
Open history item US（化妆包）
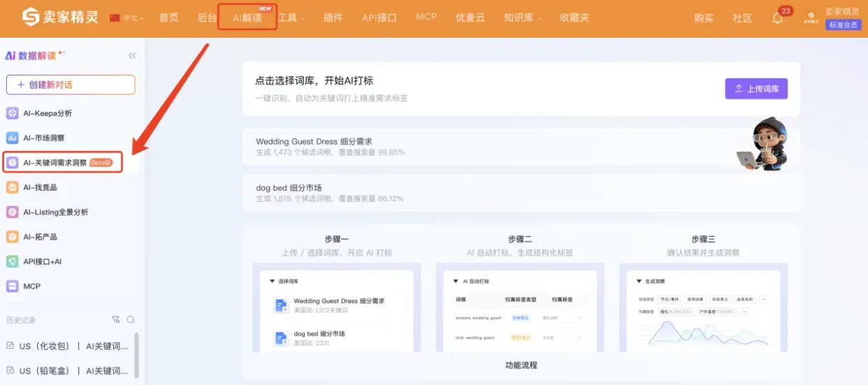pos(67,346)
